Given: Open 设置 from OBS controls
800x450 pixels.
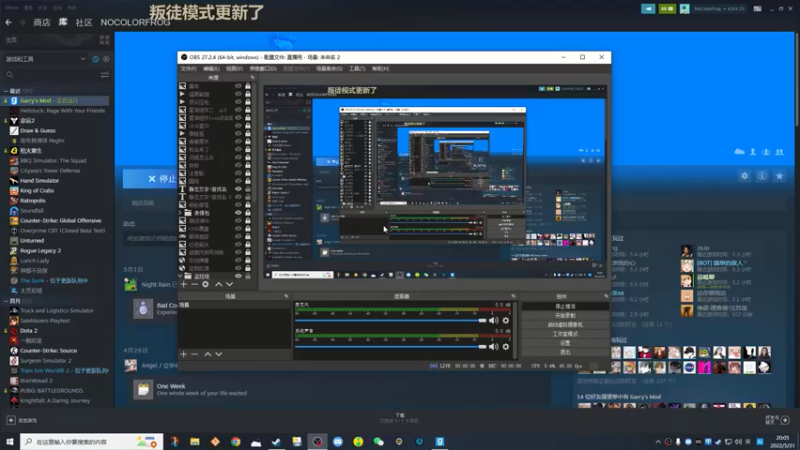Looking at the screenshot, I should click(565, 343).
